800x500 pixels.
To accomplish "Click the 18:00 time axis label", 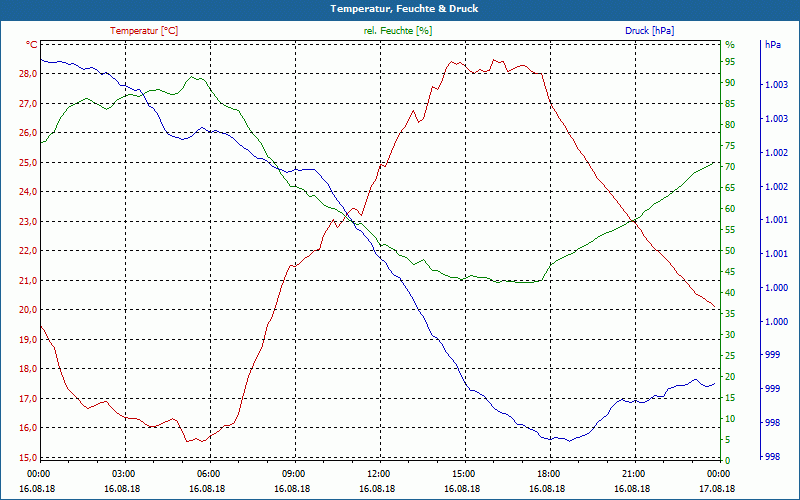I will coord(549,473).
